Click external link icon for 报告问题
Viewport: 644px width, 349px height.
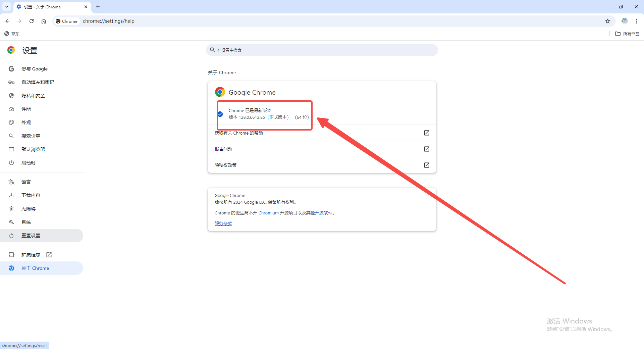(427, 149)
